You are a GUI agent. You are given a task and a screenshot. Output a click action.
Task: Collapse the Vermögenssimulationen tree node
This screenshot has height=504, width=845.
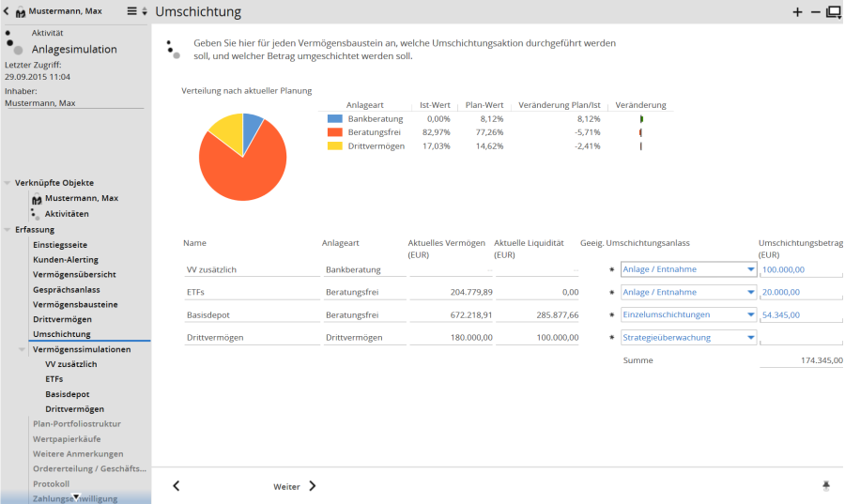[23, 349]
